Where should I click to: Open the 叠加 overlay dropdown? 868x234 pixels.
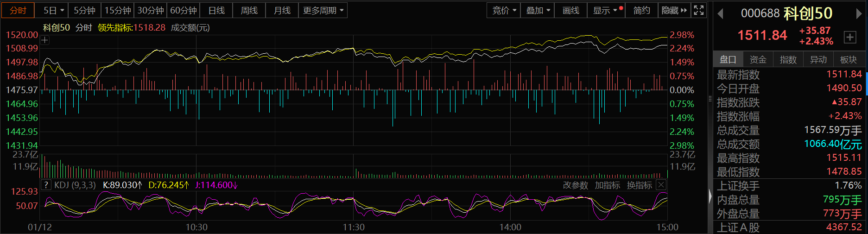(538, 10)
